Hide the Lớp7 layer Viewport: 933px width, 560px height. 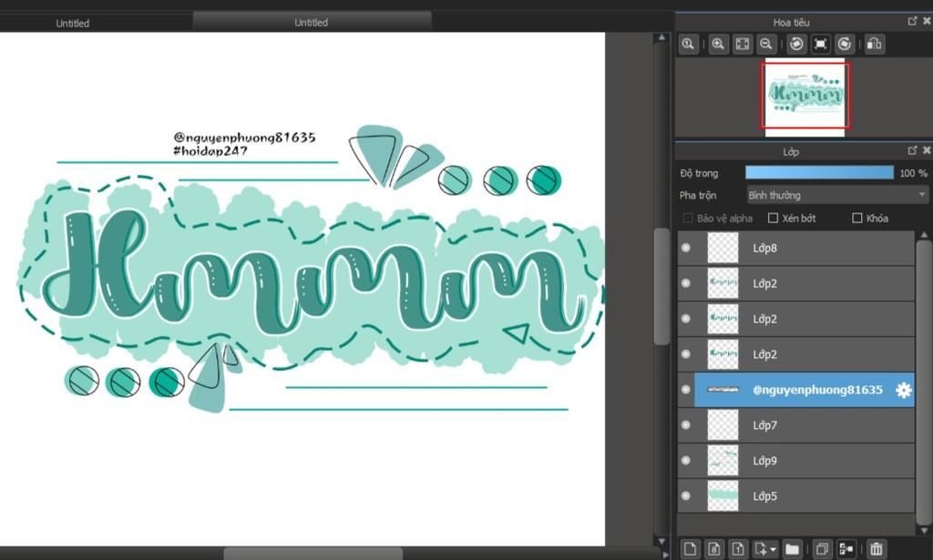tap(686, 425)
